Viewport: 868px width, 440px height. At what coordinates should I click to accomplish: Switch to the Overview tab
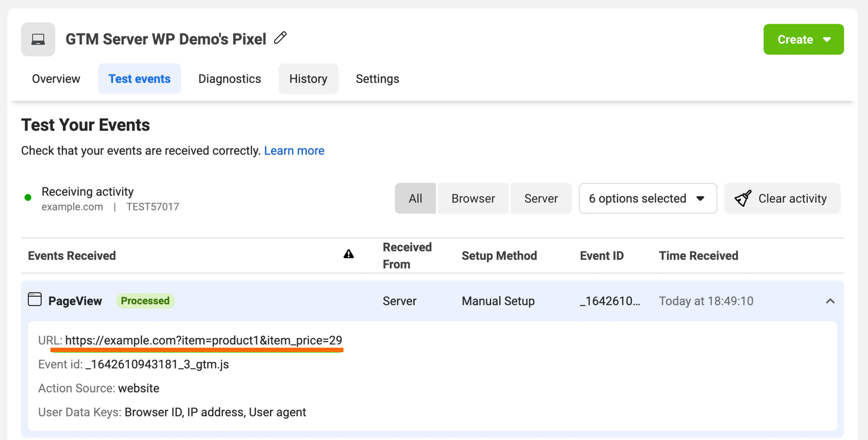[56, 78]
